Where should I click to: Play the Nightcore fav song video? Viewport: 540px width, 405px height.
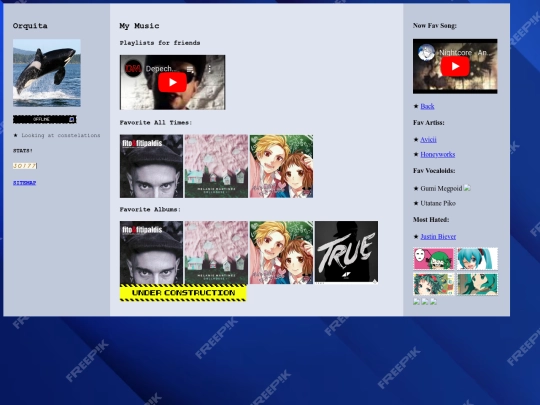(455, 66)
